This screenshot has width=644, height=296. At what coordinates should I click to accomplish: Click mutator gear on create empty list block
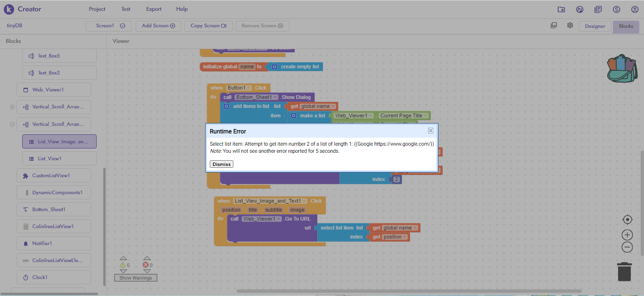point(274,67)
